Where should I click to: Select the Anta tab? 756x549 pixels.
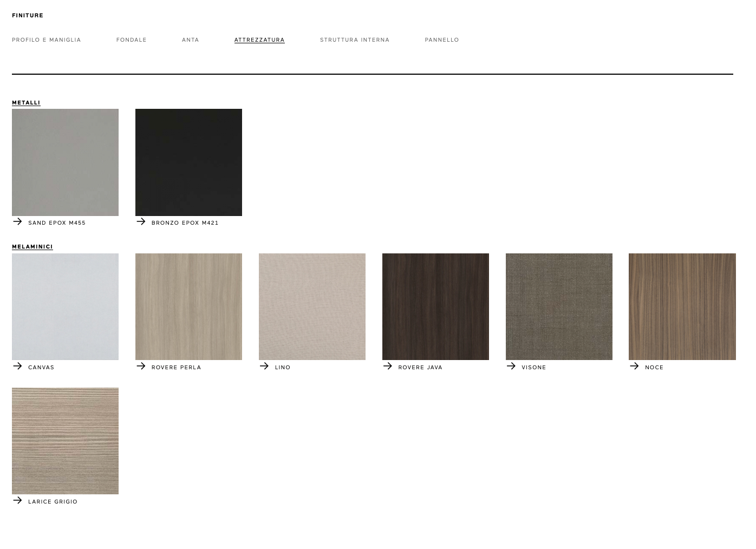pyautogui.click(x=191, y=40)
